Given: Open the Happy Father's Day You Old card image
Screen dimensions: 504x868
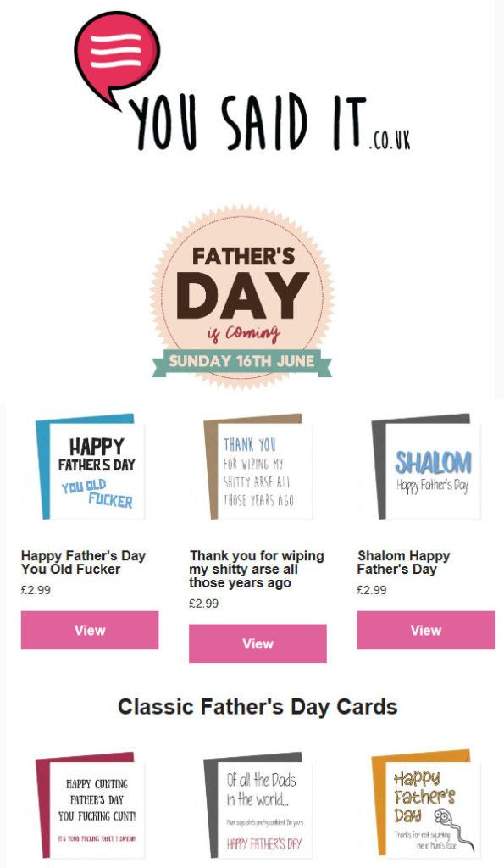Looking at the screenshot, I should click(90, 467).
